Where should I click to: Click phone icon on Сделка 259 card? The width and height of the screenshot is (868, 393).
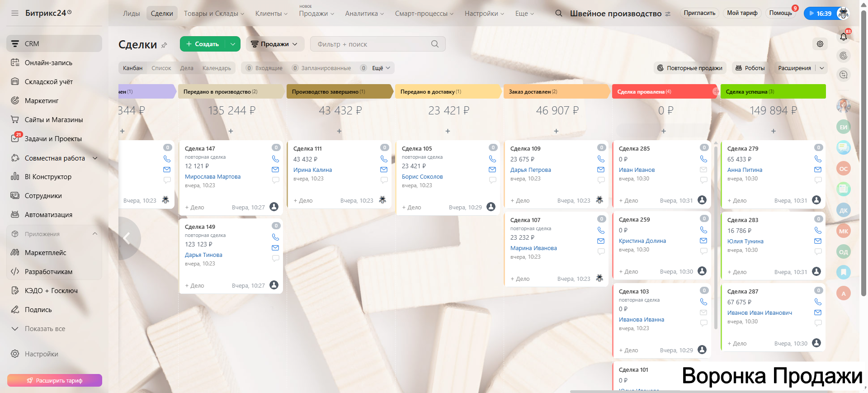click(x=703, y=230)
